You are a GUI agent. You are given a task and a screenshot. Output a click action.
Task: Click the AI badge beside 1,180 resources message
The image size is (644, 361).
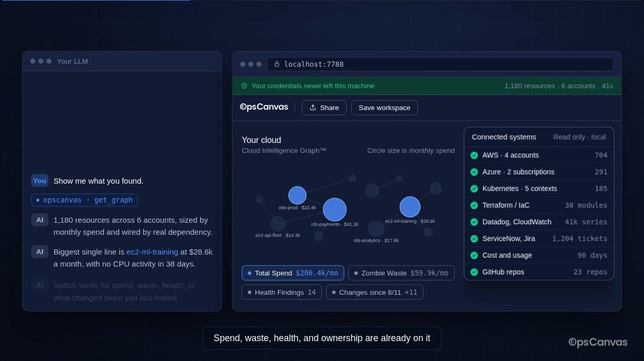(40, 220)
